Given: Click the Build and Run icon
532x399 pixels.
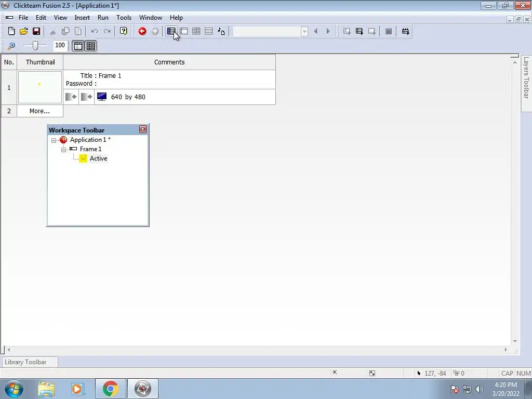Looking at the screenshot, I should [405, 31].
